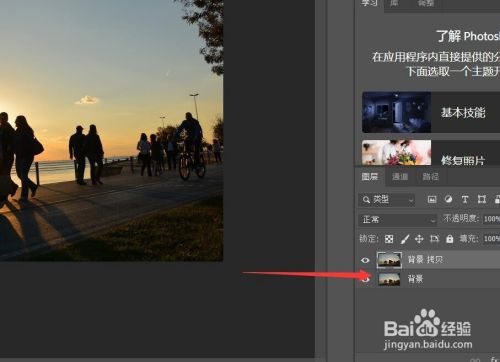Click prevent artboard auto-nesting lock icon
Screen dimensions: 500x362
coord(434,239)
